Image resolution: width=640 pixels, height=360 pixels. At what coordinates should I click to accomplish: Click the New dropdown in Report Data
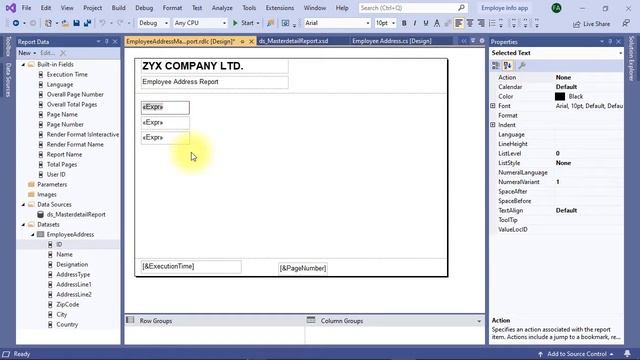(x=27, y=53)
